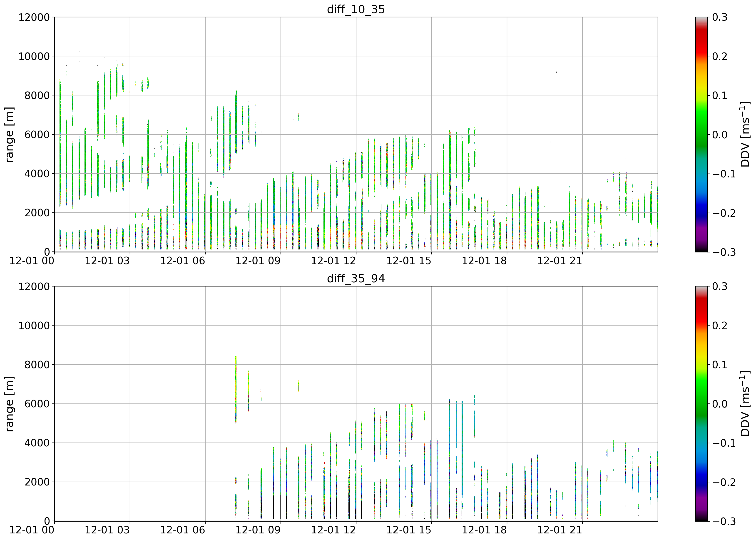
Task: Click y-tick 2000 on diff_10_35 plot
Action: click(x=37, y=213)
